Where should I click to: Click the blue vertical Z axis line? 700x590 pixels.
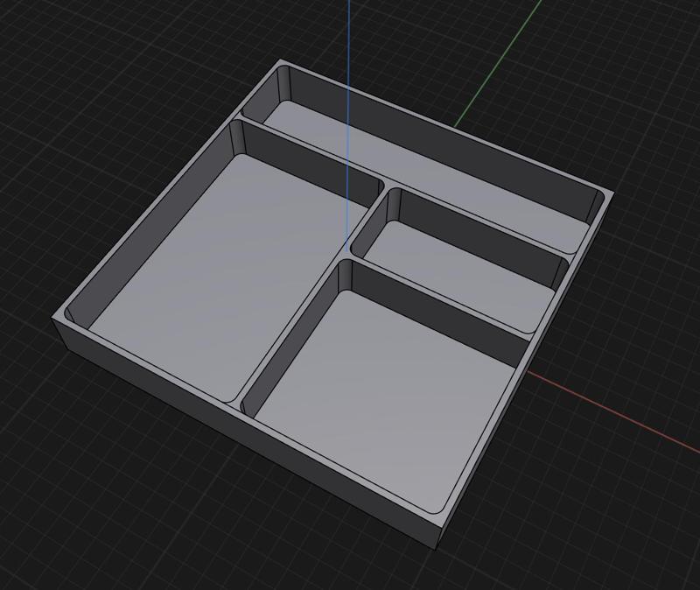pos(347,125)
